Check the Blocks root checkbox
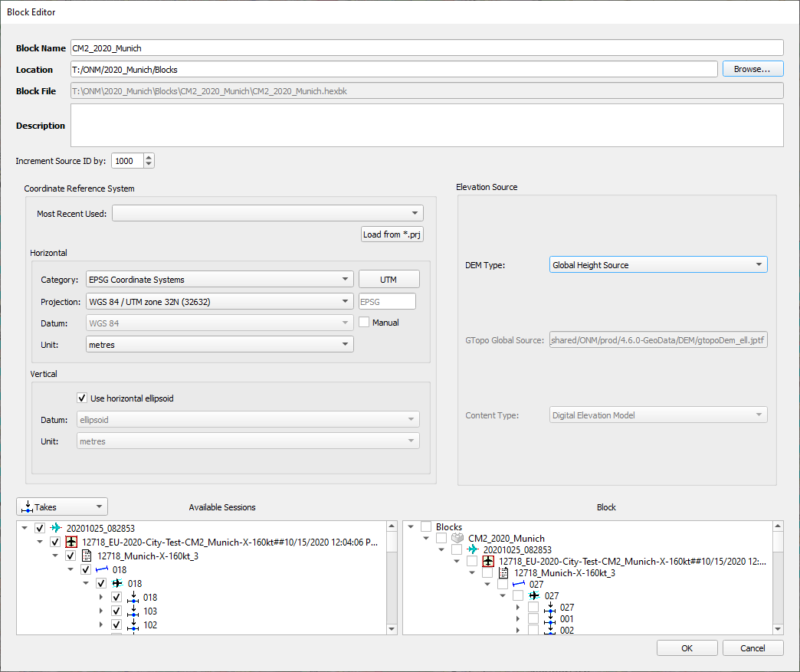800x672 pixels. click(426, 527)
